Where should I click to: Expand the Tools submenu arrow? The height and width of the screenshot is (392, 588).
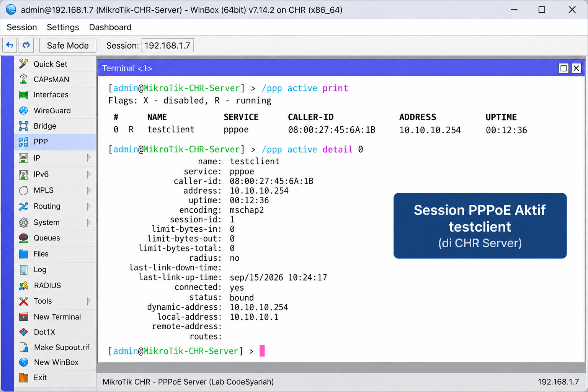pyautogui.click(x=89, y=301)
